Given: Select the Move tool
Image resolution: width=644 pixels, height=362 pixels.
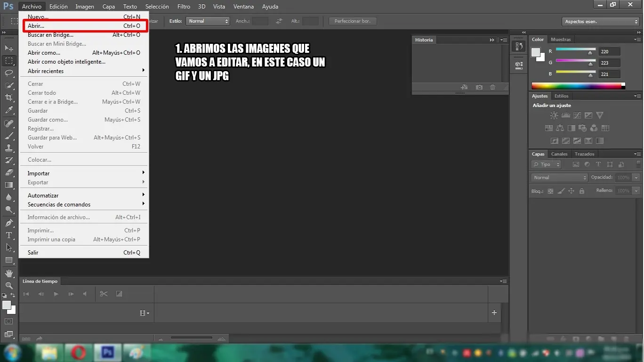Looking at the screenshot, I should [9, 48].
